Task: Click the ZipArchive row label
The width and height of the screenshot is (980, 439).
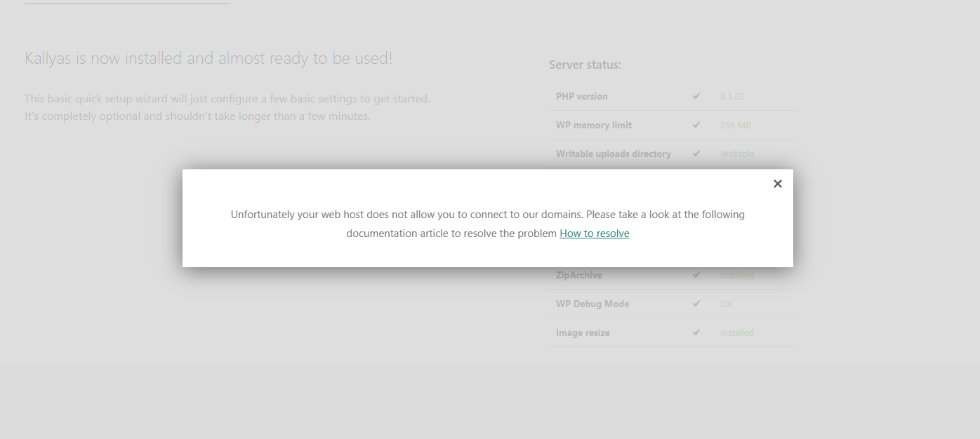Action: (x=579, y=275)
